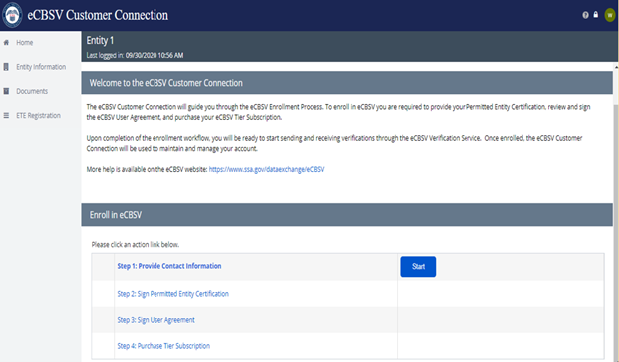This screenshot has width=619, height=362.
Task: Open the ssa.gov eCBSV website link
Action: pyautogui.click(x=266, y=169)
